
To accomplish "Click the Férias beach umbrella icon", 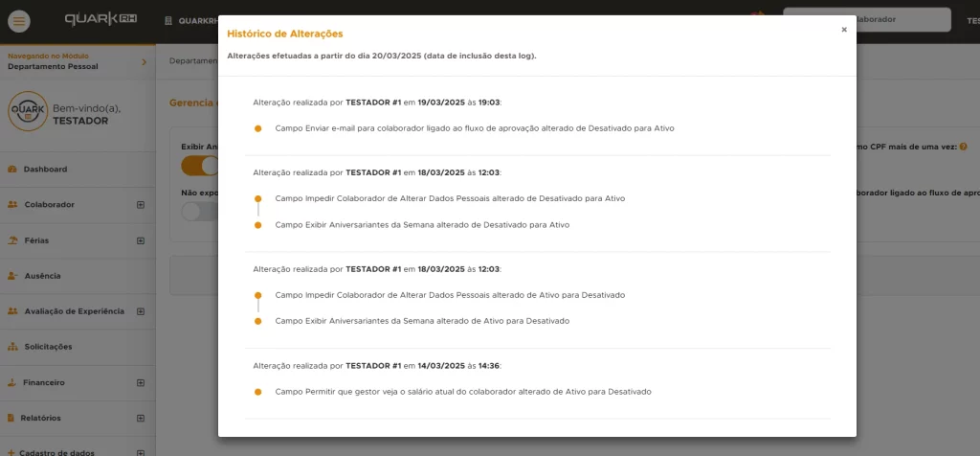I will [12, 240].
